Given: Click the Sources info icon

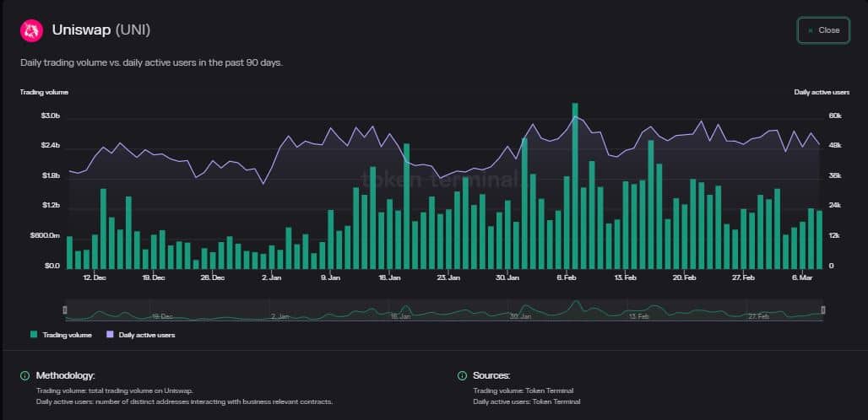Looking at the screenshot, I should click(462, 376).
